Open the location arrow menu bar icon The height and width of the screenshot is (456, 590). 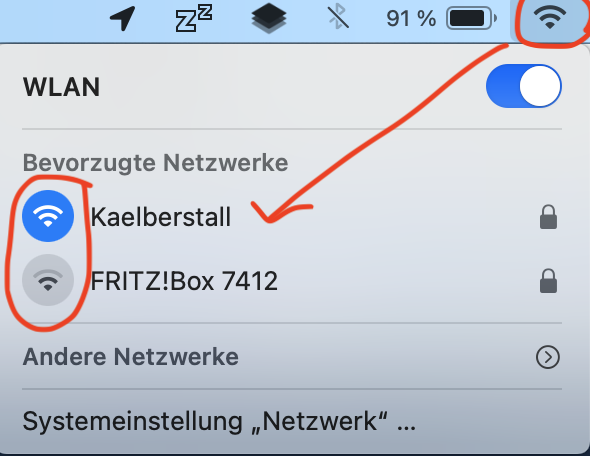coord(123,18)
